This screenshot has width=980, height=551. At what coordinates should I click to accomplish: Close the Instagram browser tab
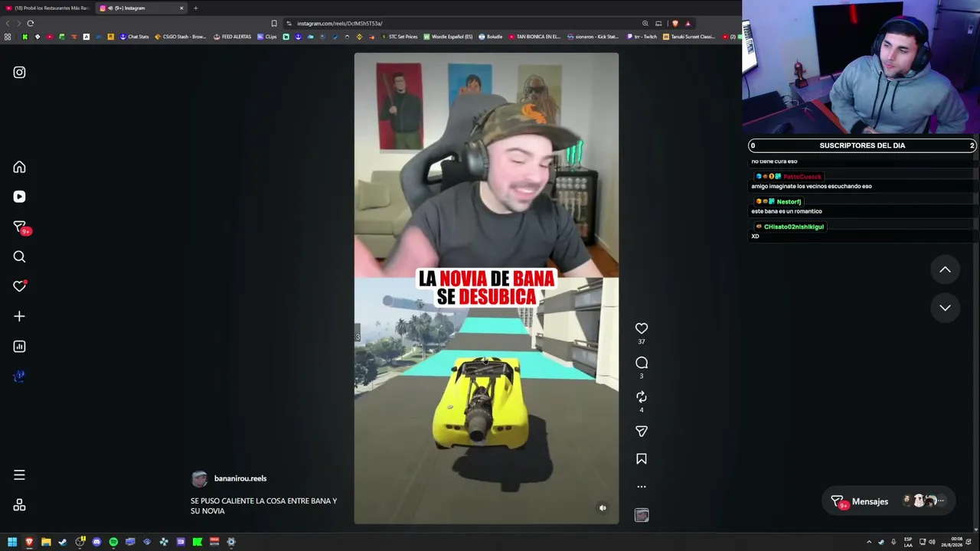pyautogui.click(x=181, y=8)
